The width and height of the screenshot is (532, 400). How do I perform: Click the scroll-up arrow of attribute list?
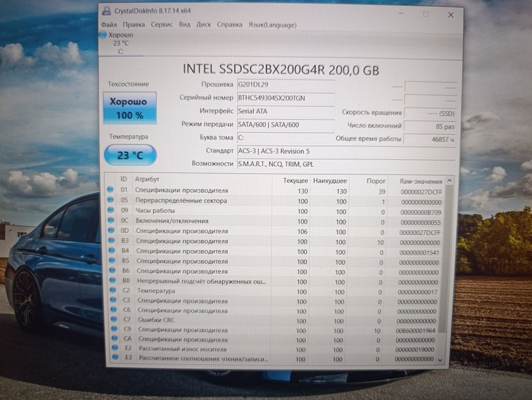coord(449,181)
